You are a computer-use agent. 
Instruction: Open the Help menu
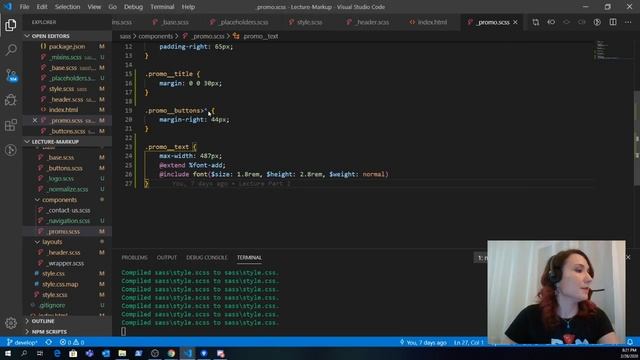point(188,7)
